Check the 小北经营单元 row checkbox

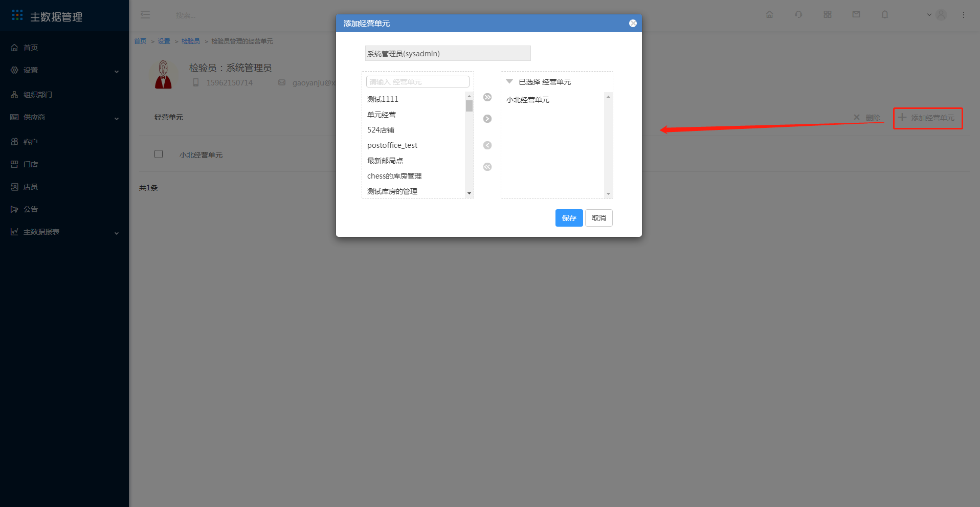coord(159,154)
